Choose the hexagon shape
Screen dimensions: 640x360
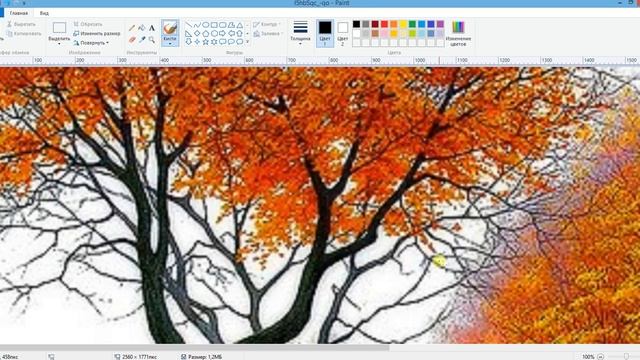(214, 33)
